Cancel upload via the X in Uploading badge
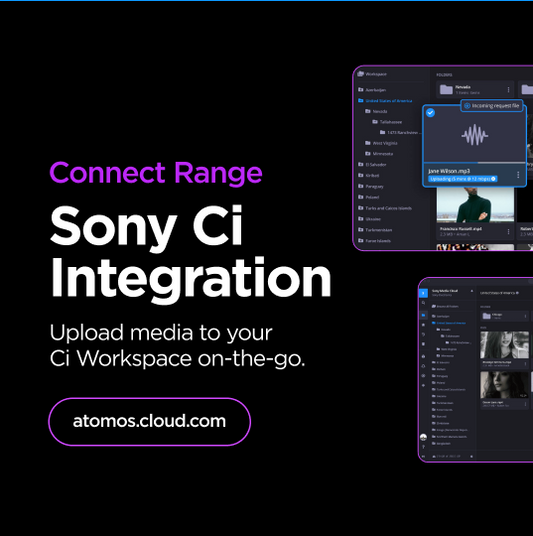 [493, 179]
